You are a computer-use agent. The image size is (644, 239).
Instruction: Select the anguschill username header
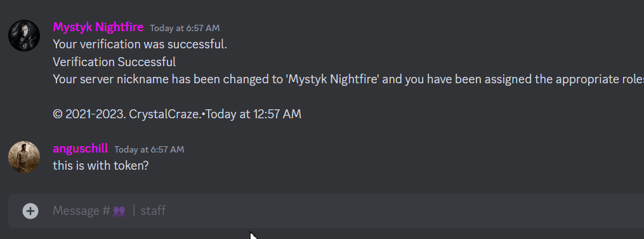point(81,149)
